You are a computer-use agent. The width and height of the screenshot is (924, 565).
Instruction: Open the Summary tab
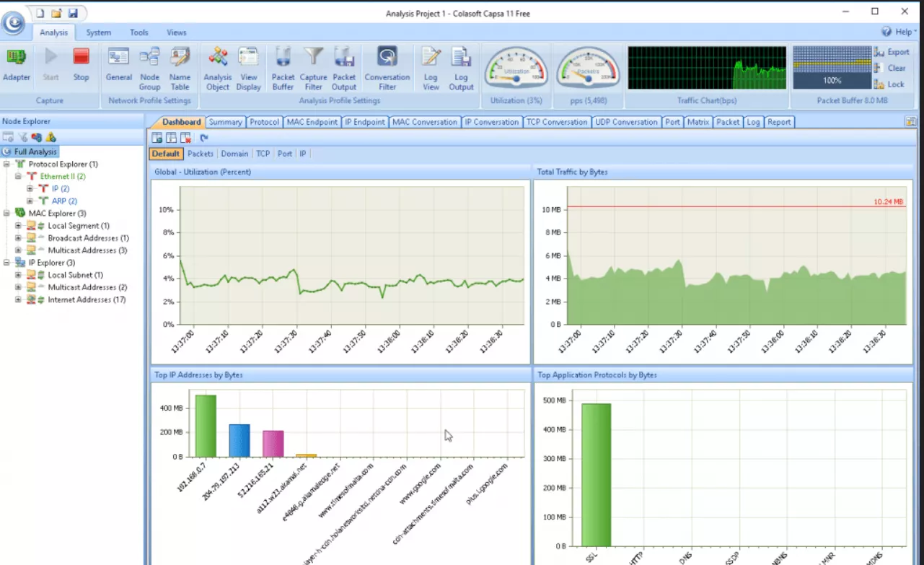coord(225,122)
